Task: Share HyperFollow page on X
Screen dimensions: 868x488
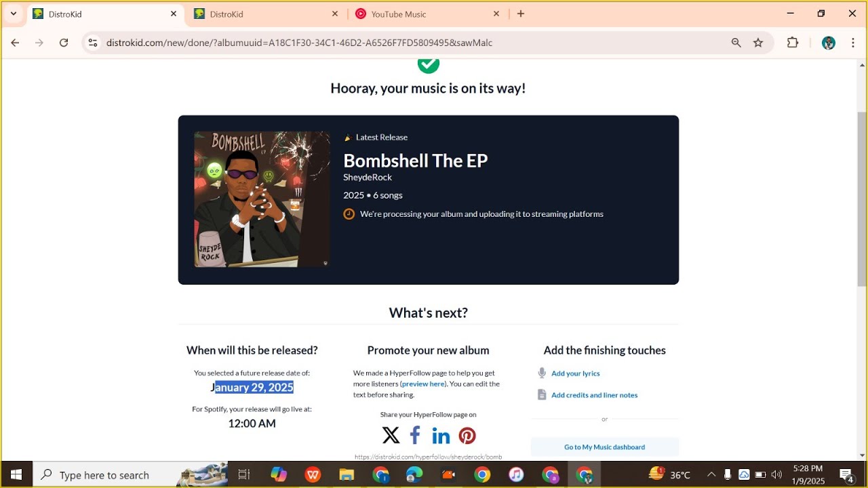Action: coord(391,435)
